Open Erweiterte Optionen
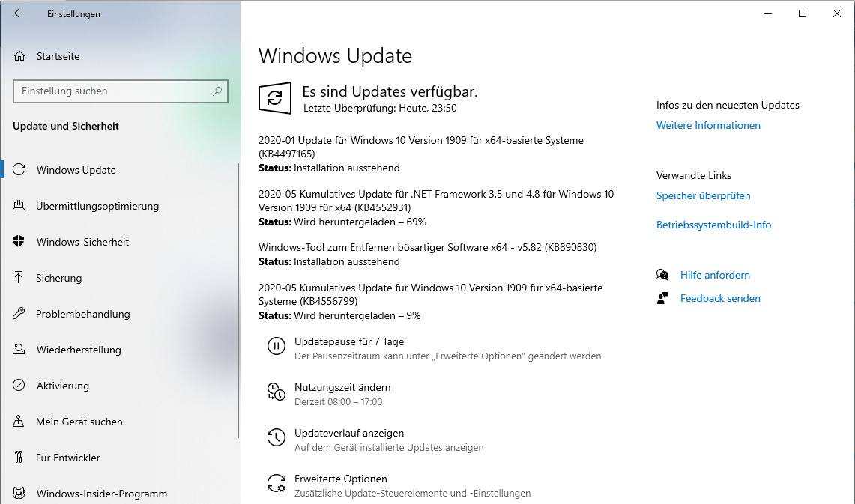The image size is (855, 504). click(x=341, y=479)
